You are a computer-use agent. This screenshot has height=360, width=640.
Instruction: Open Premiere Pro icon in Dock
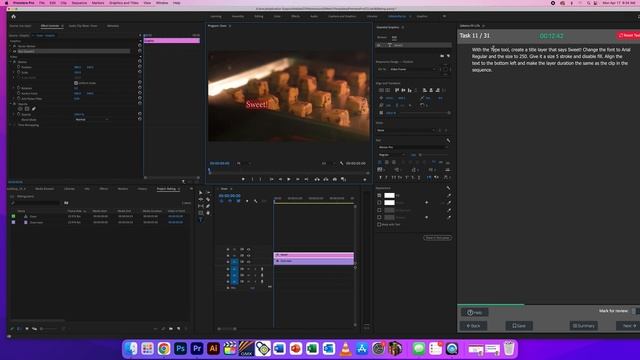coord(197,349)
